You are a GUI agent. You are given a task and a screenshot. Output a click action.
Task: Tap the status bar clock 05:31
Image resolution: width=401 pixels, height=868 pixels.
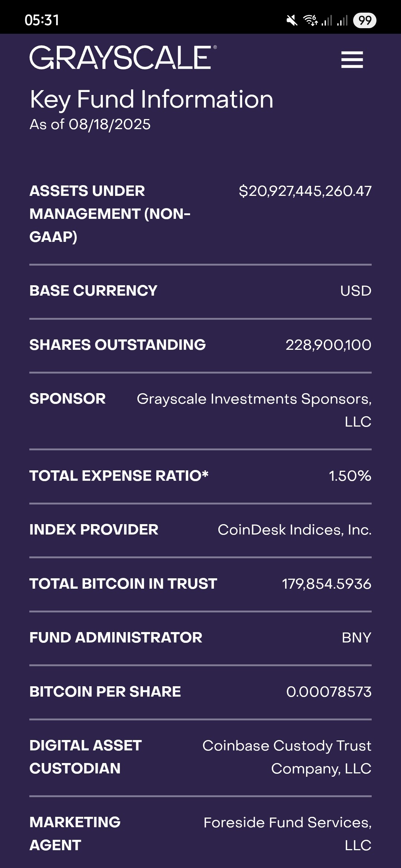click(42, 20)
